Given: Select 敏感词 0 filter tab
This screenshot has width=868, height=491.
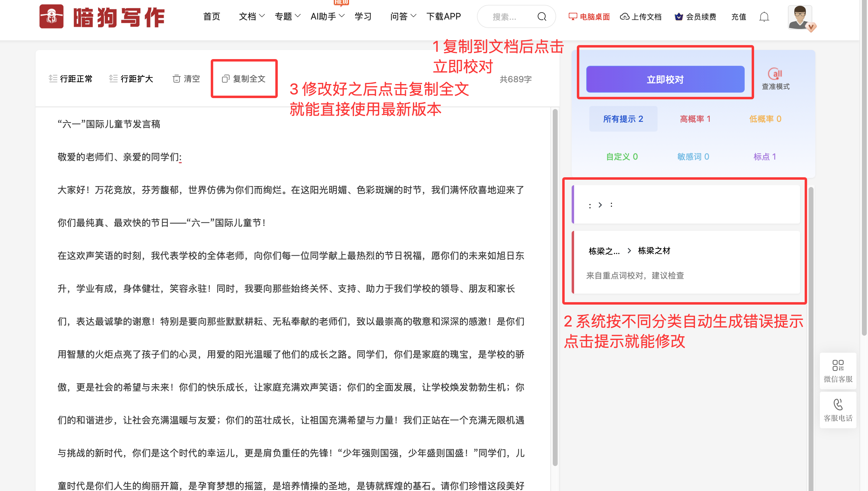Looking at the screenshot, I should (693, 157).
